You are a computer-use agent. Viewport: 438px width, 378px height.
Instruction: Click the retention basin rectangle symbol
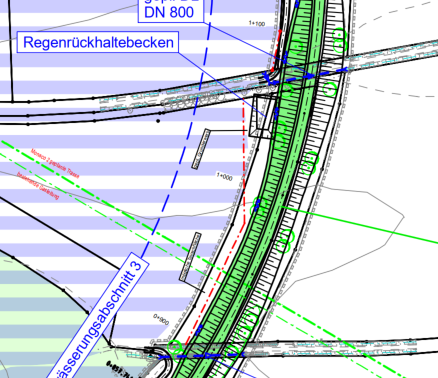[x=263, y=116]
